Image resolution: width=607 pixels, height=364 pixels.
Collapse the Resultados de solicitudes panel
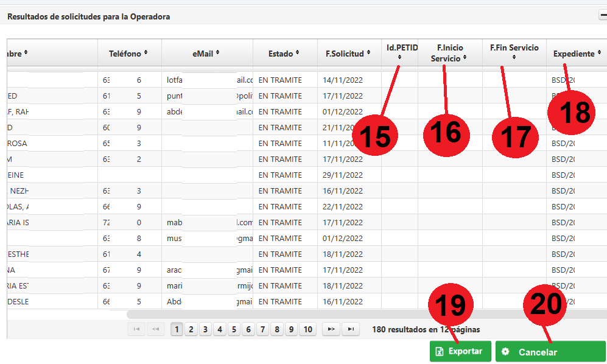tap(602, 16)
